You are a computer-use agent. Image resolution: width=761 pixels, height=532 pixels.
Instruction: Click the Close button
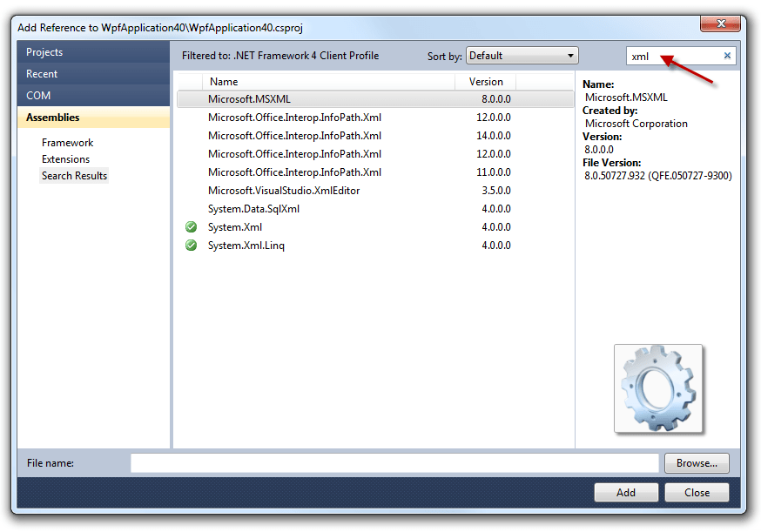coord(697,492)
